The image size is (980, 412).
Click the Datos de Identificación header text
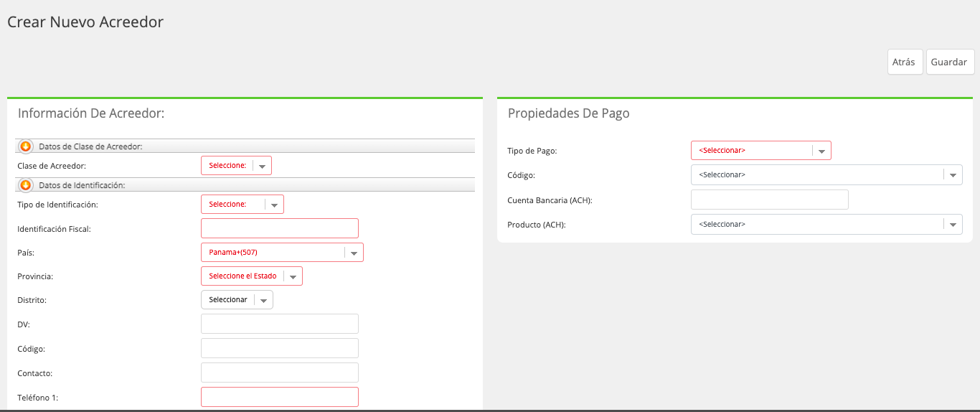pos(82,185)
